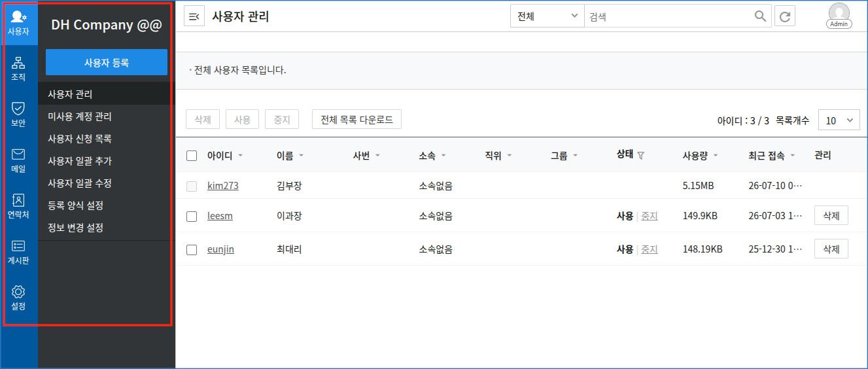Open the 조직 (organization) sidebar icon

pyautogui.click(x=18, y=69)
